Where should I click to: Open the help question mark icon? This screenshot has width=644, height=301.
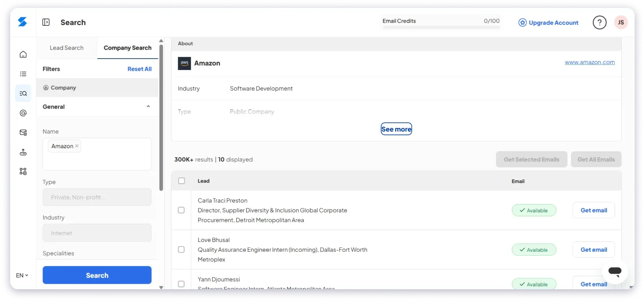(x=599, y=23)
